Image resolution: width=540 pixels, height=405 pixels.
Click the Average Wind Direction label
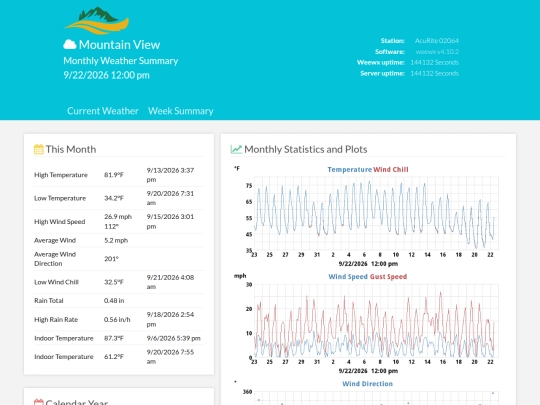tap(55, 259)
